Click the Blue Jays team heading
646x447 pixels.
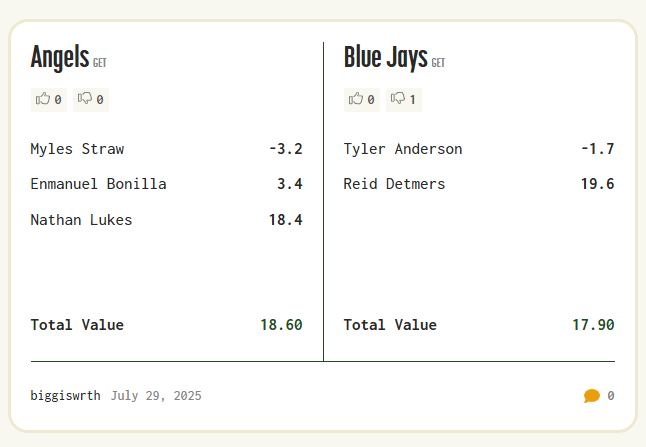coord(386,57)
